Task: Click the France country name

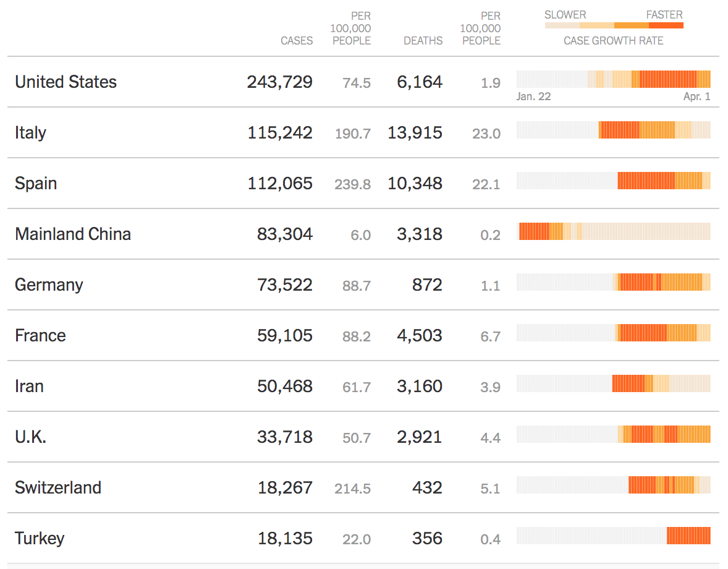Action: coord(40,335)
